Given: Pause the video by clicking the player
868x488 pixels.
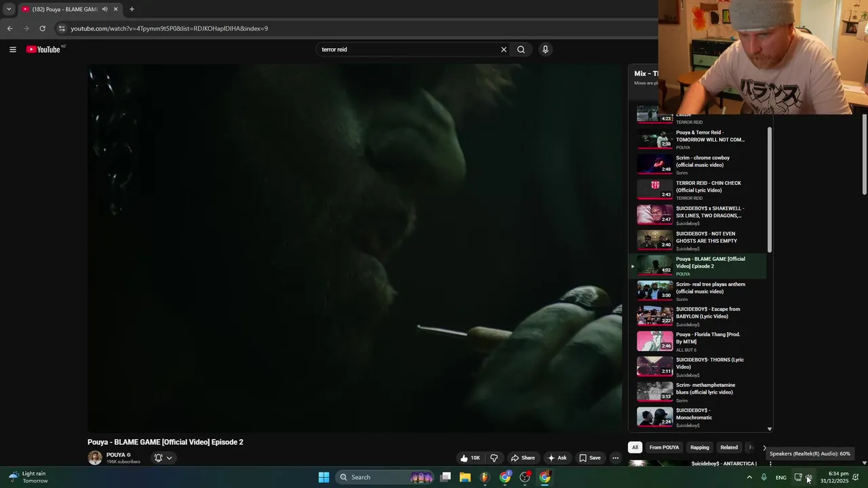Looking at the screenshot, I should pos(355,247).
